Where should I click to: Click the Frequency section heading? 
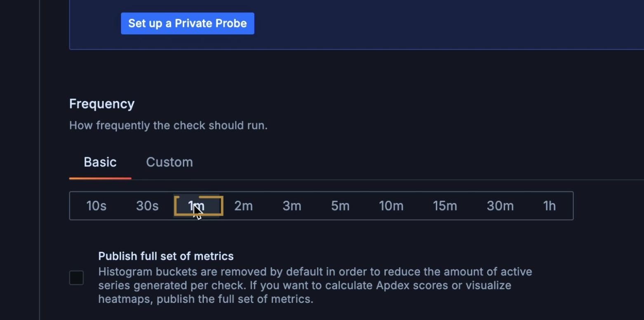(x=102, y=104)
